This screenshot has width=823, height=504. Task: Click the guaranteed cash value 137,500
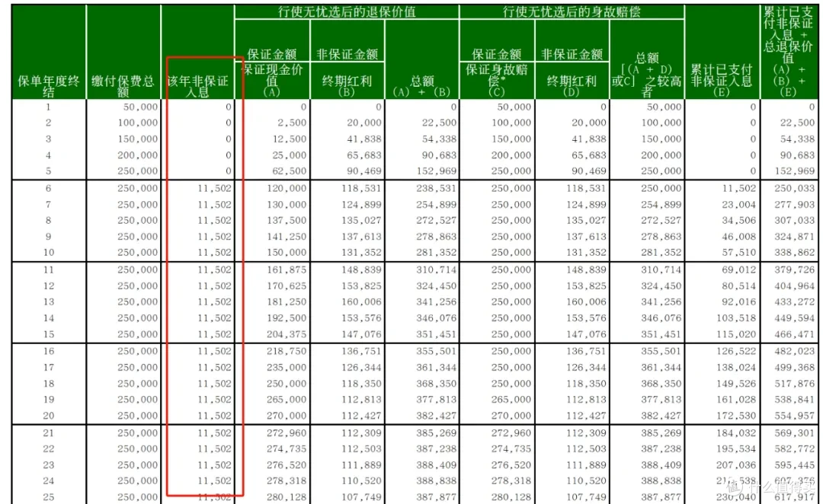(287, 220)
